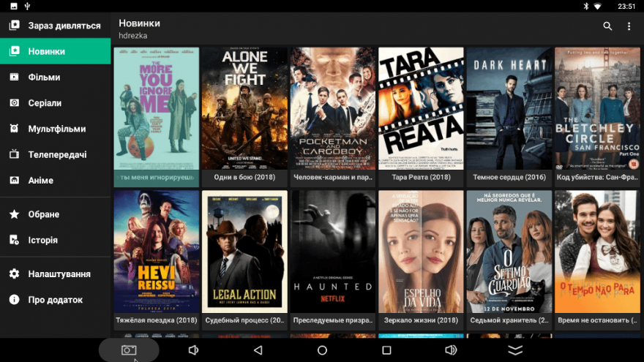Click the hdrezka subtitle in header
The height and width of the screenshot is (362, 644).
(x=132, y=36)
